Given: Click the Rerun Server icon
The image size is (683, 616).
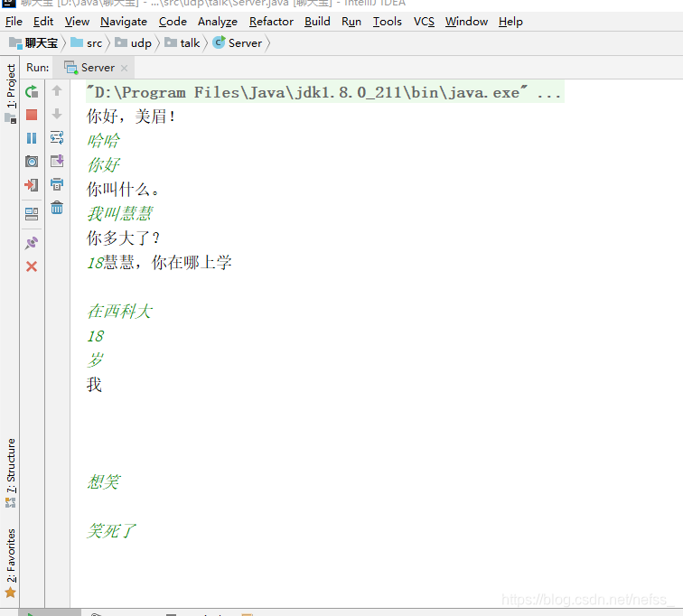Looking at the screenshot, I should pos(32,92).
